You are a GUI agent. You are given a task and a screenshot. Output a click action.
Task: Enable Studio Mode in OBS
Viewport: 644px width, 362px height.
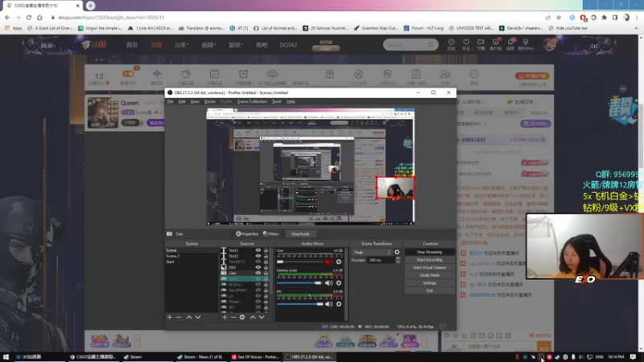click(430, 275)
